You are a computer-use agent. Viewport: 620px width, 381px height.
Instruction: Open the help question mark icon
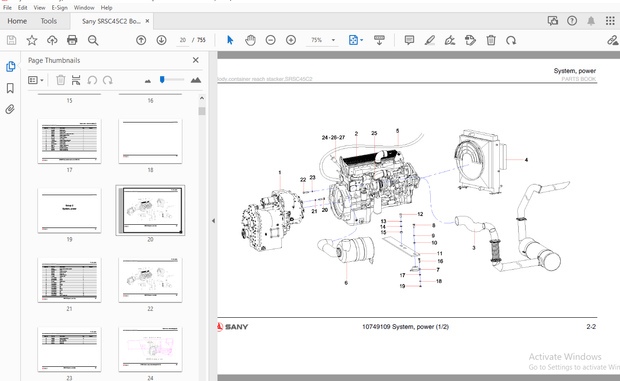pos(572,21)
